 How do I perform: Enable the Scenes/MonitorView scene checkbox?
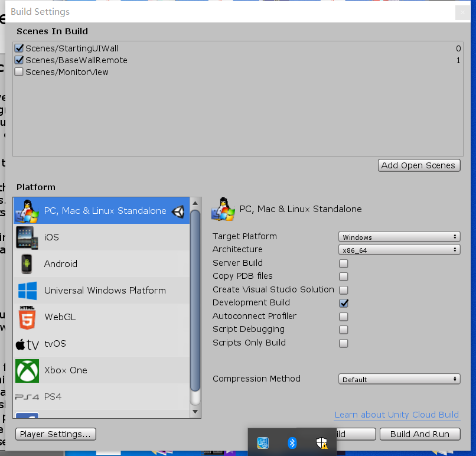point(19,71)
